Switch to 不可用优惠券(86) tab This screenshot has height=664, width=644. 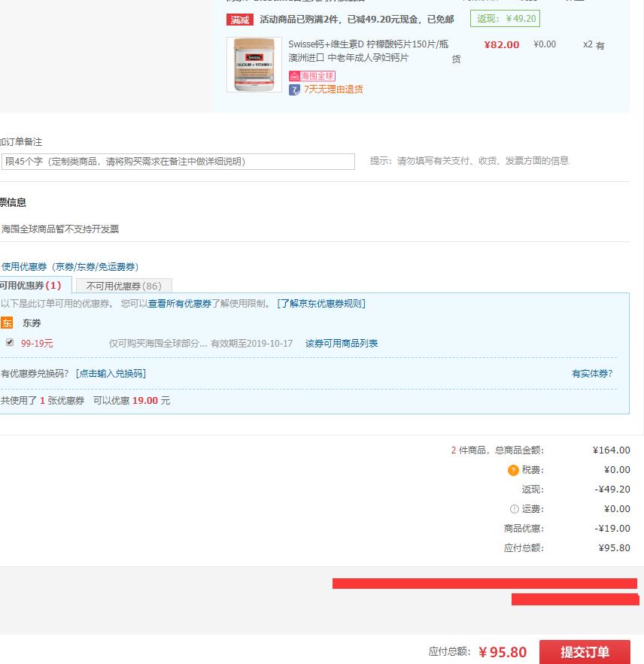[123, 287]
